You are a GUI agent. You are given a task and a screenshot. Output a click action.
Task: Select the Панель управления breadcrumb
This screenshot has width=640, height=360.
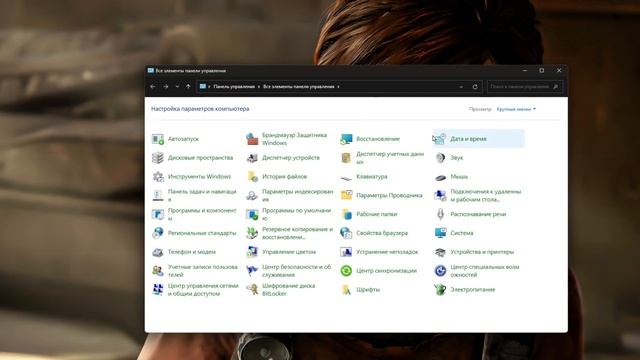234,87
